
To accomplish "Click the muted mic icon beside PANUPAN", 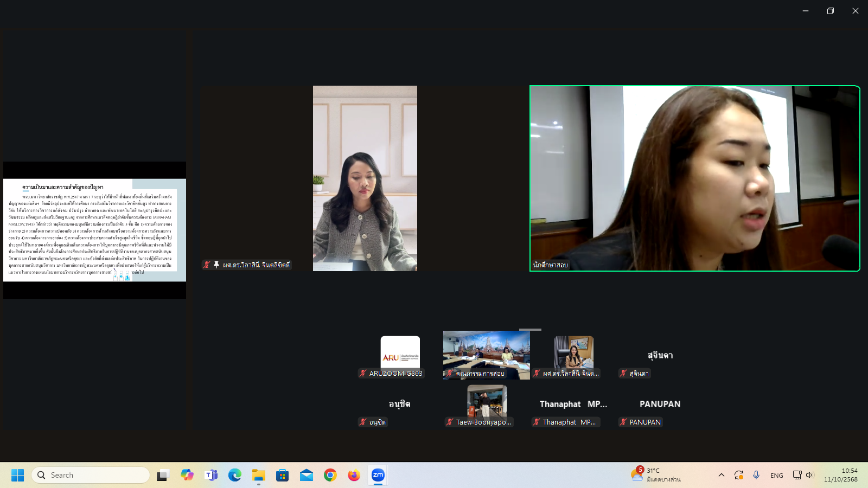I will (623, 422).
